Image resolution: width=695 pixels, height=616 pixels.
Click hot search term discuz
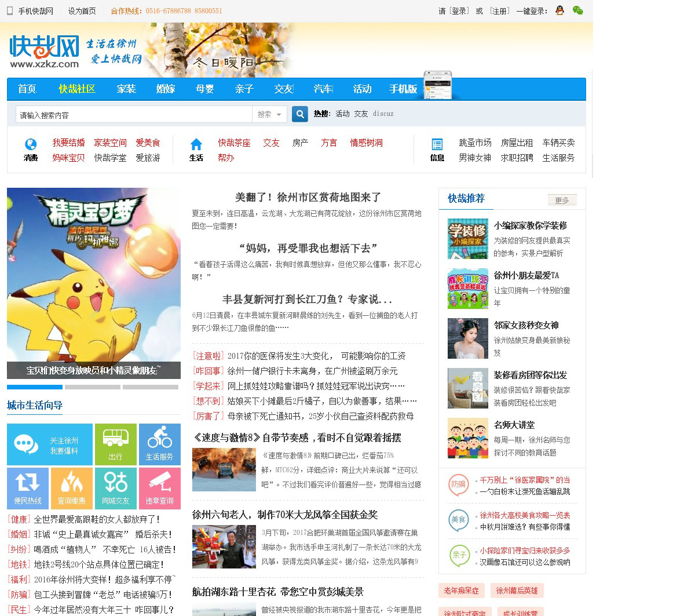(x=383, y=114)
